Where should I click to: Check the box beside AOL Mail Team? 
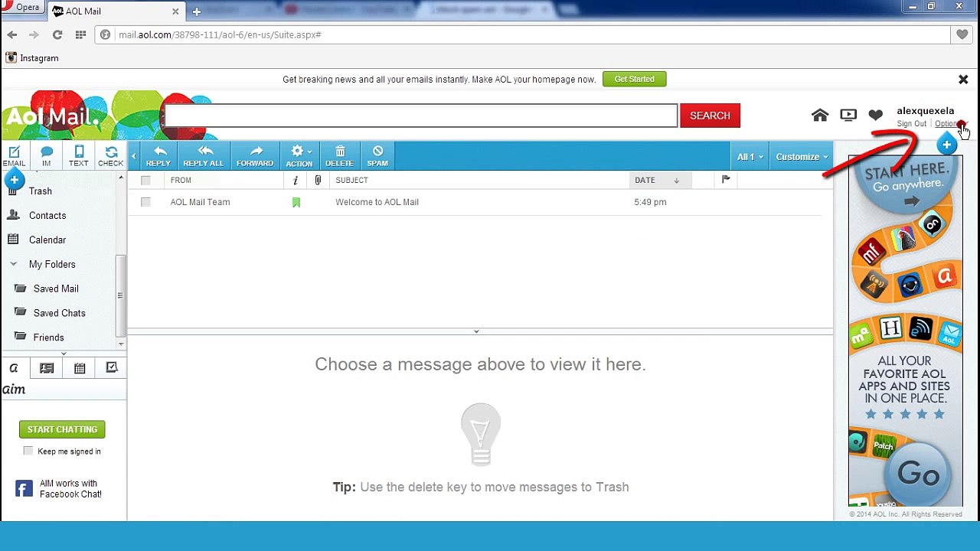pos(145,202)
